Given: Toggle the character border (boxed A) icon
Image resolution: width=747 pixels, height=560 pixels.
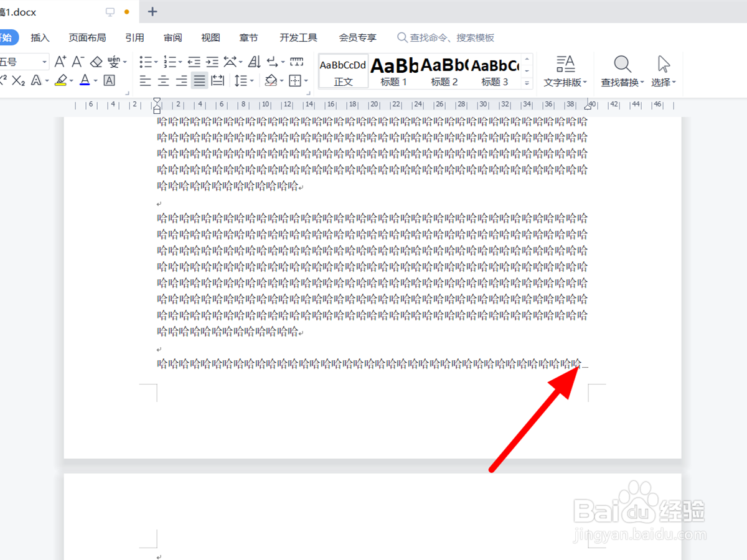Looking at the screenshot, I should click(x=109, y=80).
